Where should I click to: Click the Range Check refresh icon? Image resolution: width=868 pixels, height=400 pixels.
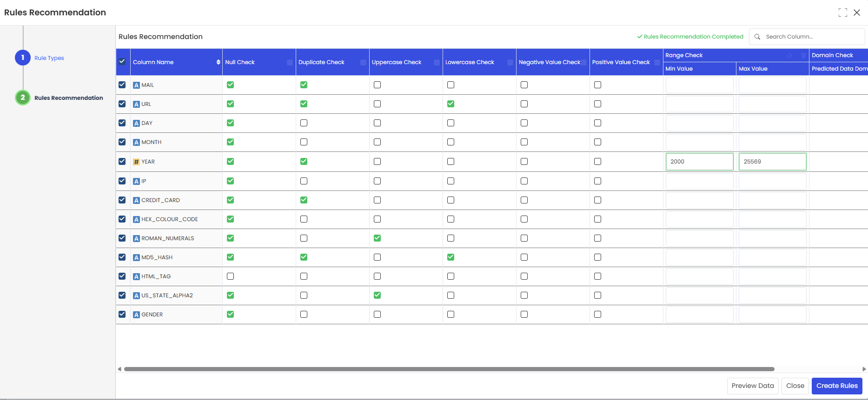click(x=789, y=56)
